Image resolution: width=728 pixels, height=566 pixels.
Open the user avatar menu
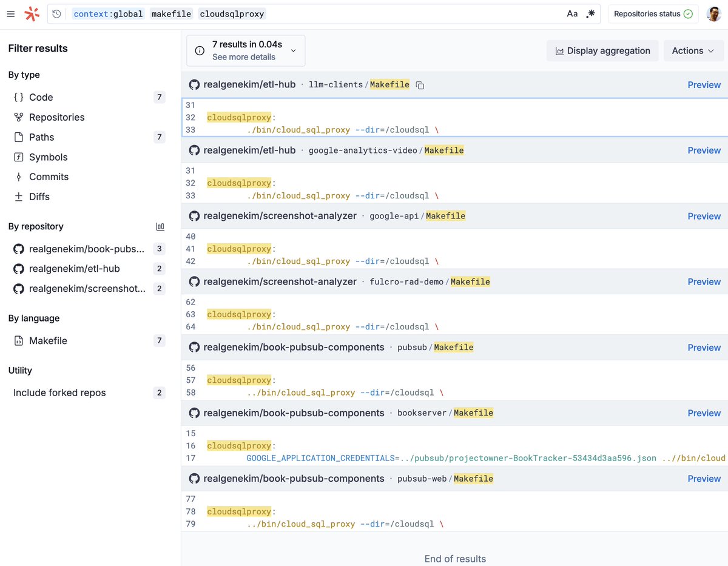coord(713,14)
